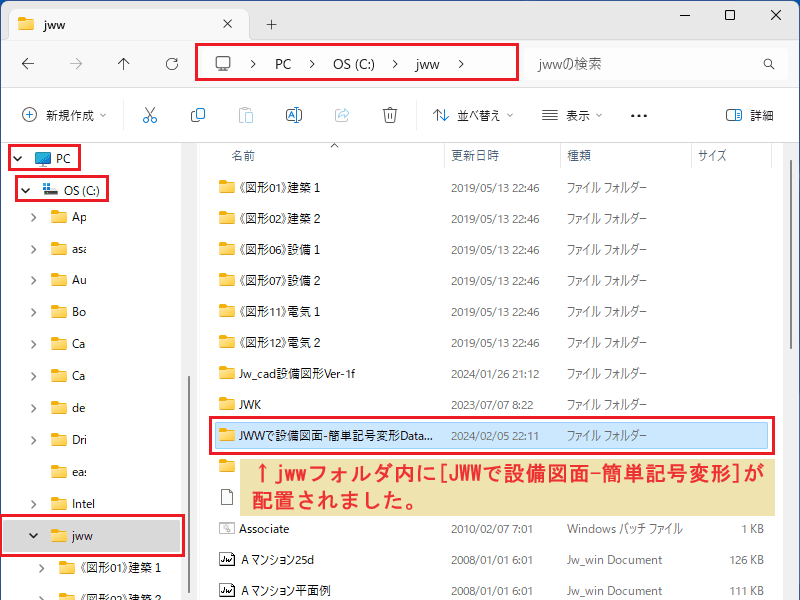Viewport: 800px width, 600px height.
Task: Select the Rename icon in the toolbar
Action: (x=293, y=115)
